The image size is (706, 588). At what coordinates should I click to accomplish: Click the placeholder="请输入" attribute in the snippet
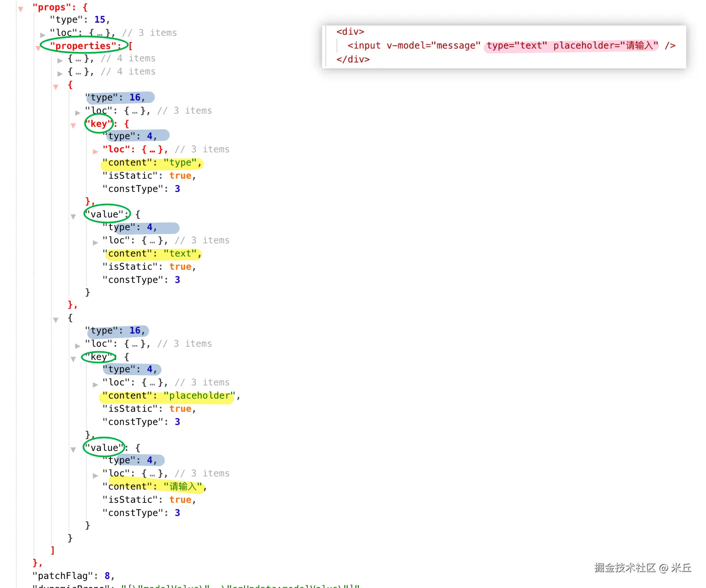(605, 45)
